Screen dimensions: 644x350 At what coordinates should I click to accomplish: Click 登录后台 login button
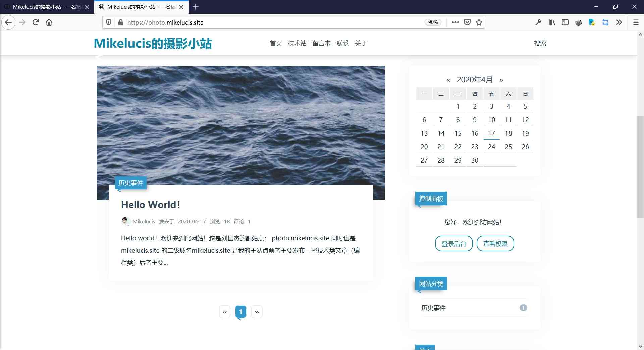coord(454,244)
